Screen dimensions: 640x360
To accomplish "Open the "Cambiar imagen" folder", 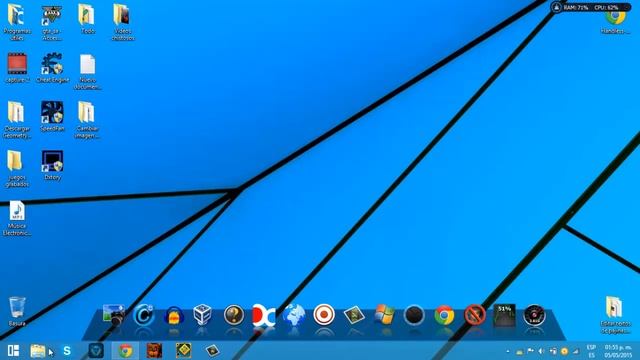I will pos(87,120).
